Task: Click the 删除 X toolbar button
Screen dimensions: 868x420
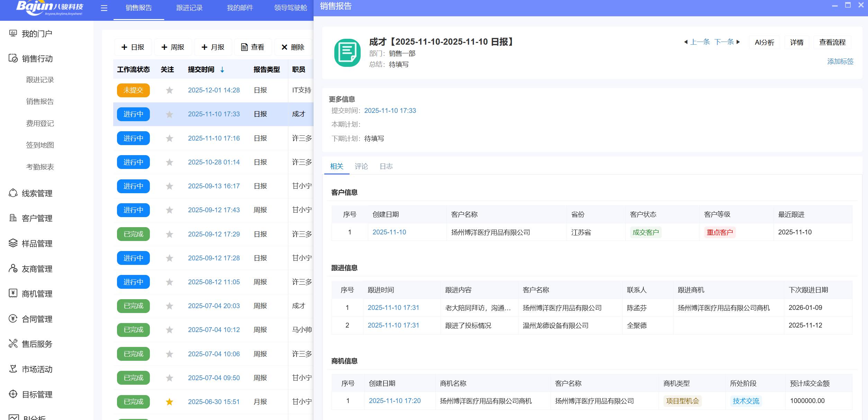Action: click(292, 47)
